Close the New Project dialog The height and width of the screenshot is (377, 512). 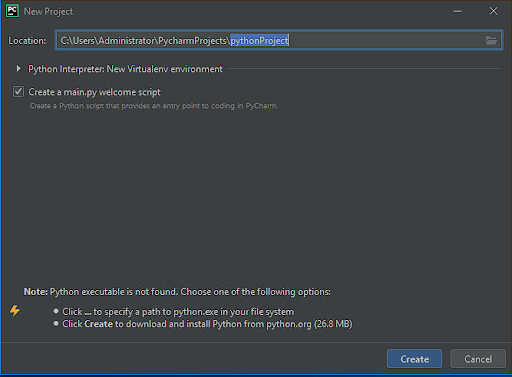(493, 11)
